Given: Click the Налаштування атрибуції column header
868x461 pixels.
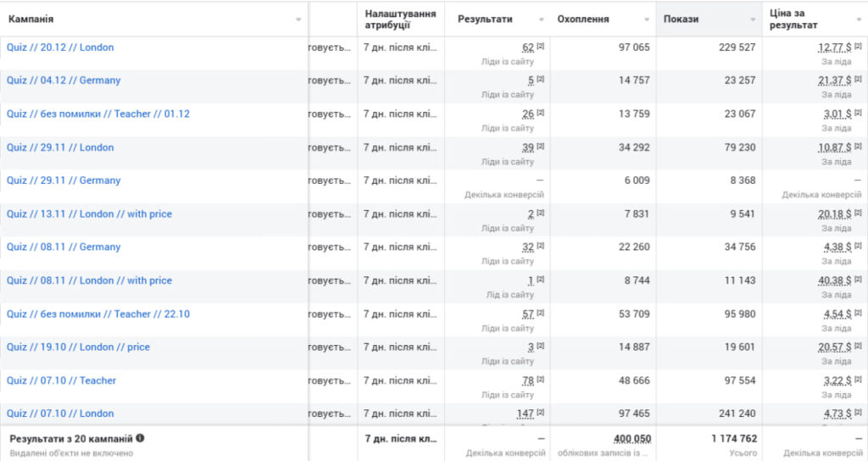Looking at the screenshot, I should point(400,19).
